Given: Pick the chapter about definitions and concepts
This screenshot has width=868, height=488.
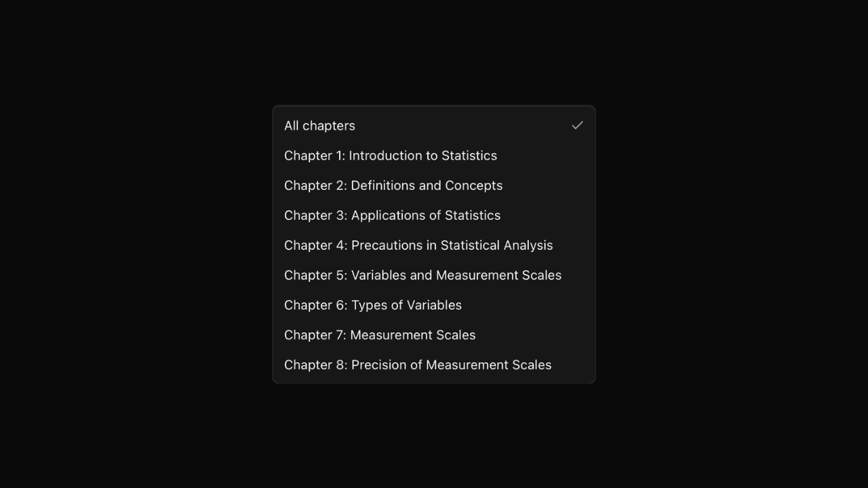Looking at the screenshot, I should 393,185.
